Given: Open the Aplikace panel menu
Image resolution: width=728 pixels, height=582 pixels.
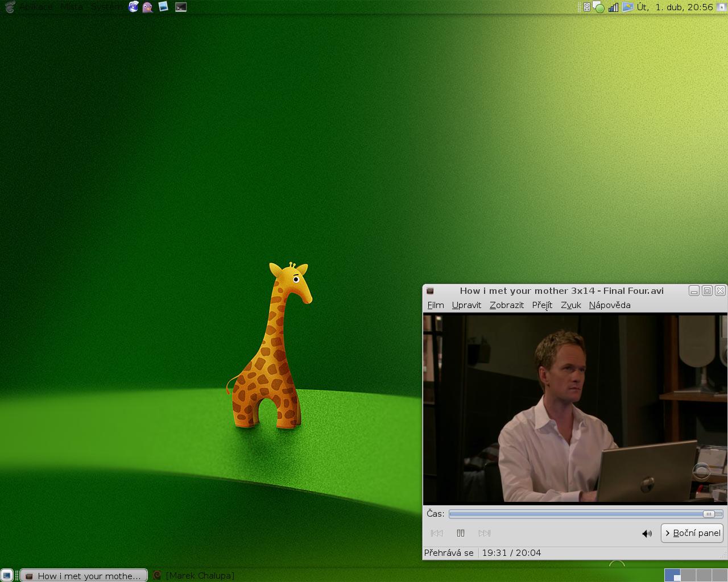Looking at the screenshot, I should pos(37,7).
